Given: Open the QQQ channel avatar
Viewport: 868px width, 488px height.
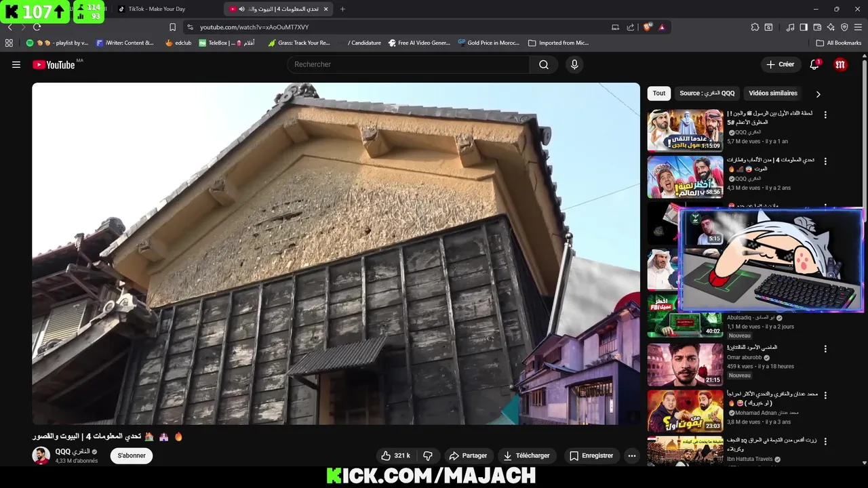Looking at the screenshot, I should pos(41,455).
